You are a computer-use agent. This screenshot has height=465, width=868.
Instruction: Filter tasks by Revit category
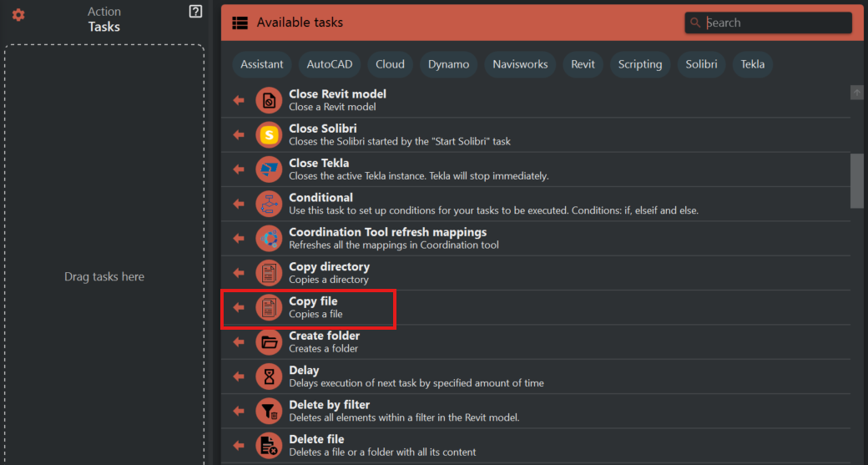(x=583, y=64)
